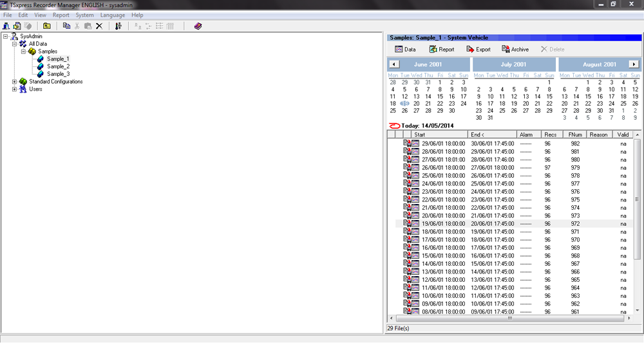Expand the Users tree node
The image size is (644, 343).
pyautogui.click(x=15, y=89)
